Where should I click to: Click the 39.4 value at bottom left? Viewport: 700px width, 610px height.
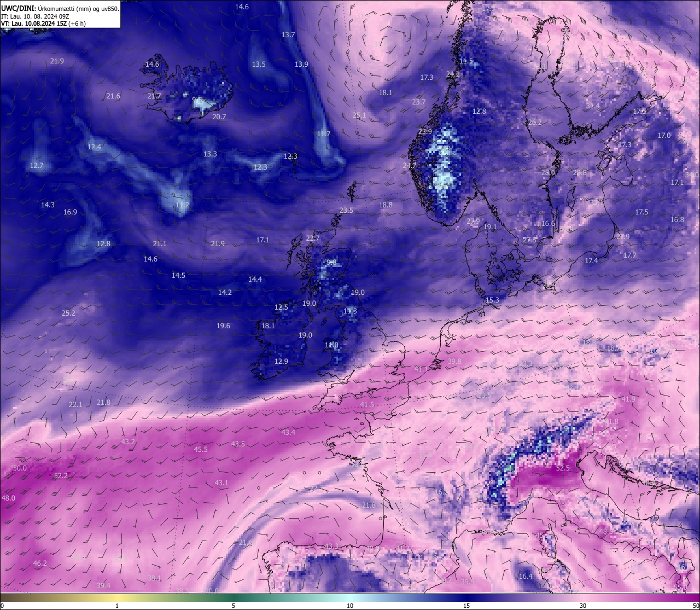click(103, 586)
